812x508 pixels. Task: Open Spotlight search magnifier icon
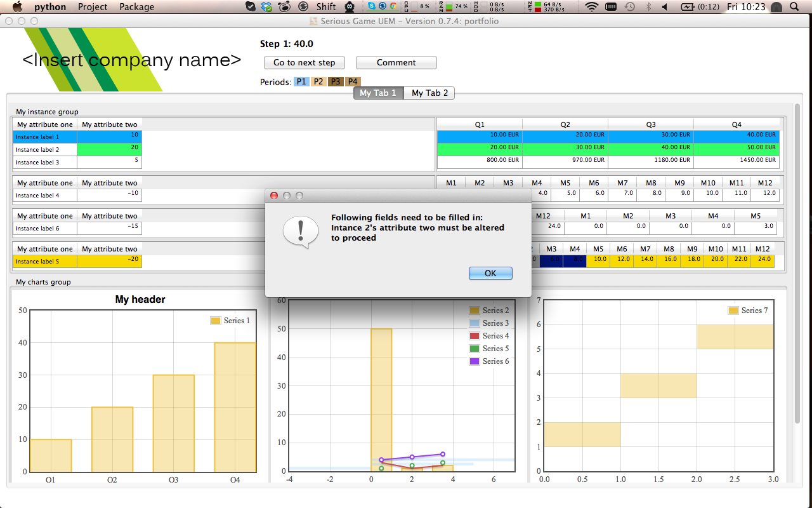794,7
